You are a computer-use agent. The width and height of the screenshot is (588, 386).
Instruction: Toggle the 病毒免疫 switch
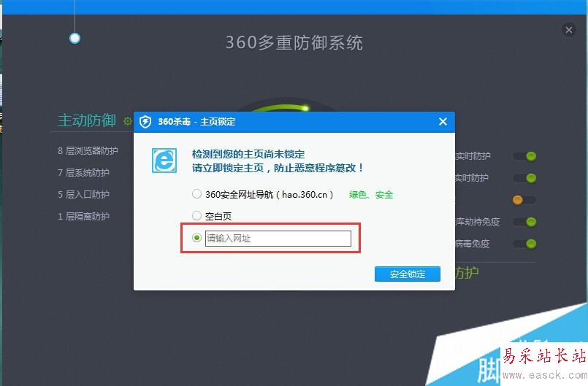pos(525,244)
